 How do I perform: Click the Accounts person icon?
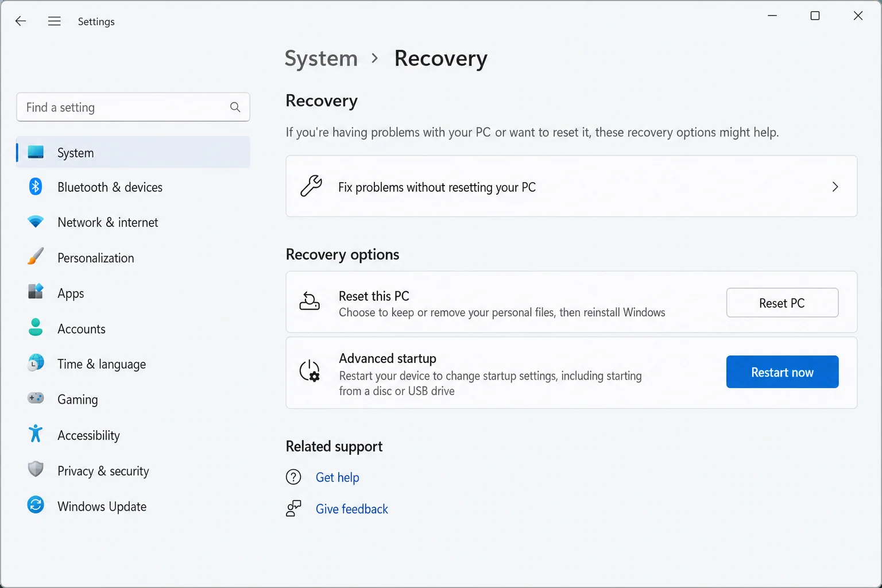[x=36, y=327]
